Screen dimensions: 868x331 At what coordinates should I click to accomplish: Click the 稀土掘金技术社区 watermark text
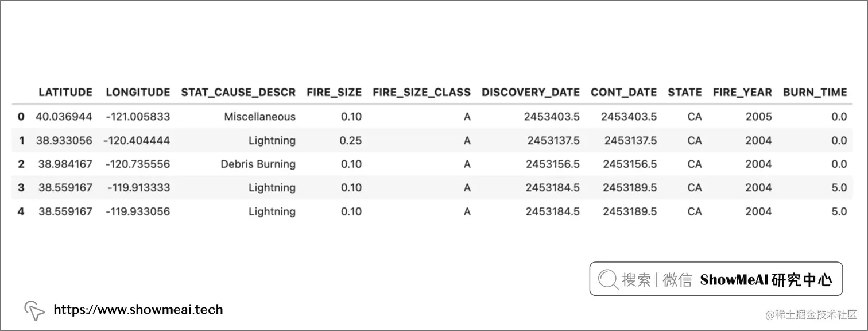pyautogui.click(x=811, y=314)
